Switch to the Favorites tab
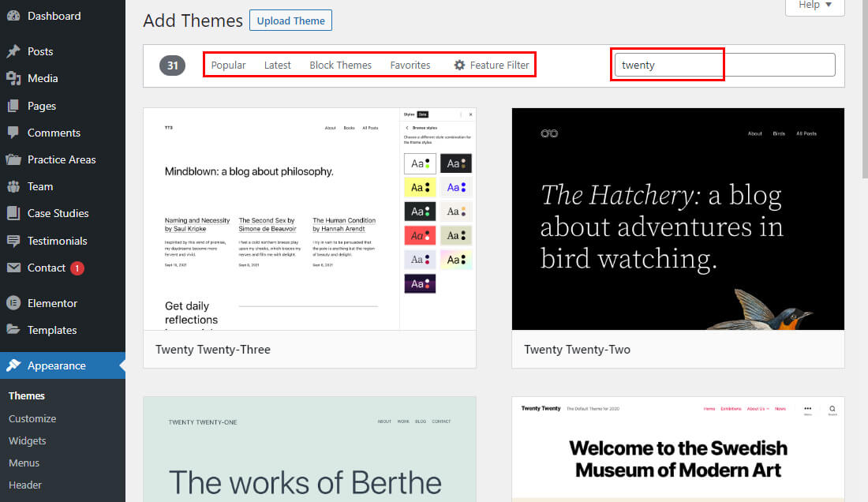Image resolution: width=868 pixels, height=502 pixels. pos(410,65)
